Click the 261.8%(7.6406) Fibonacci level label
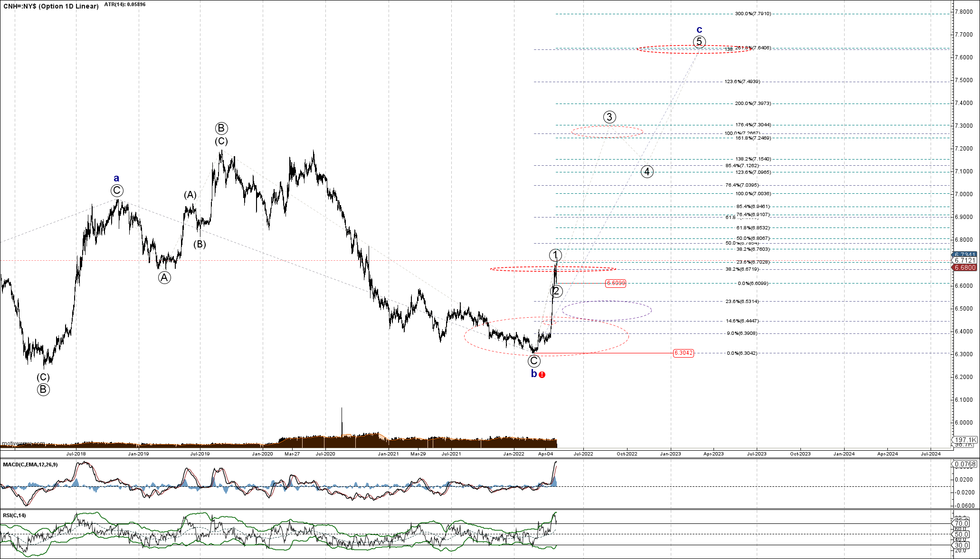The width and height of the screenshot is (980, 559). tap(753, 48)
